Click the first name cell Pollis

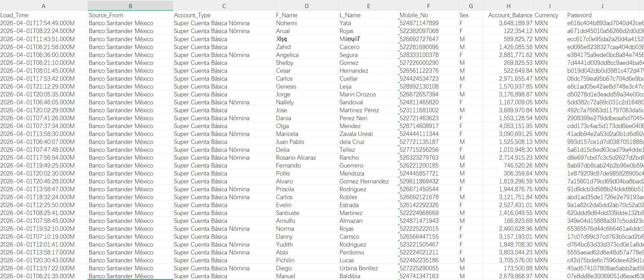[x=307, y=173]
